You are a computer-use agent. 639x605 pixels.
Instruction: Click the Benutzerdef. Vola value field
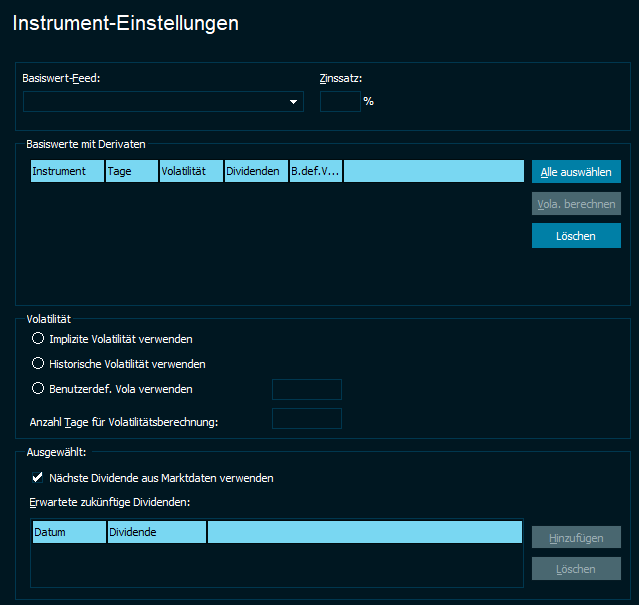point(307,389)
